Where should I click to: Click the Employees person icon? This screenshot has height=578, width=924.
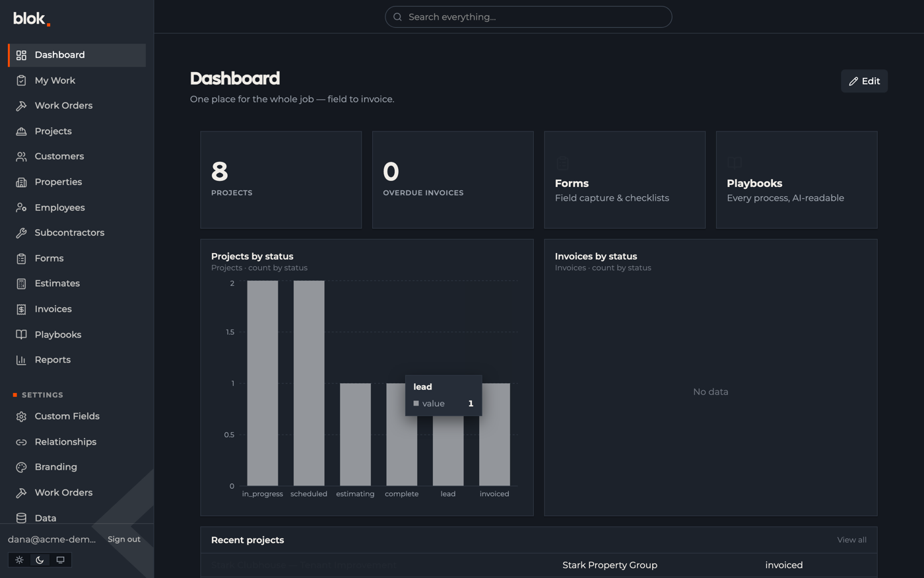tap(21, 207)
